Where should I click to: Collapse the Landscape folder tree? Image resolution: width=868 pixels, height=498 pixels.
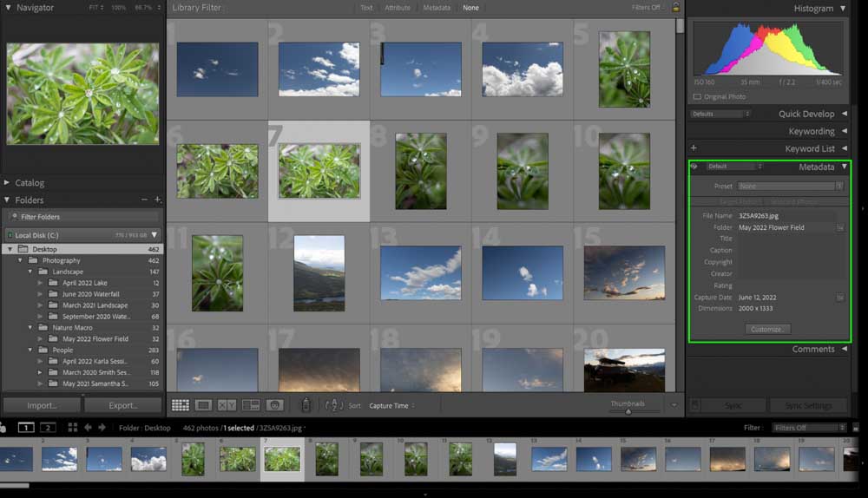(30, 272)
